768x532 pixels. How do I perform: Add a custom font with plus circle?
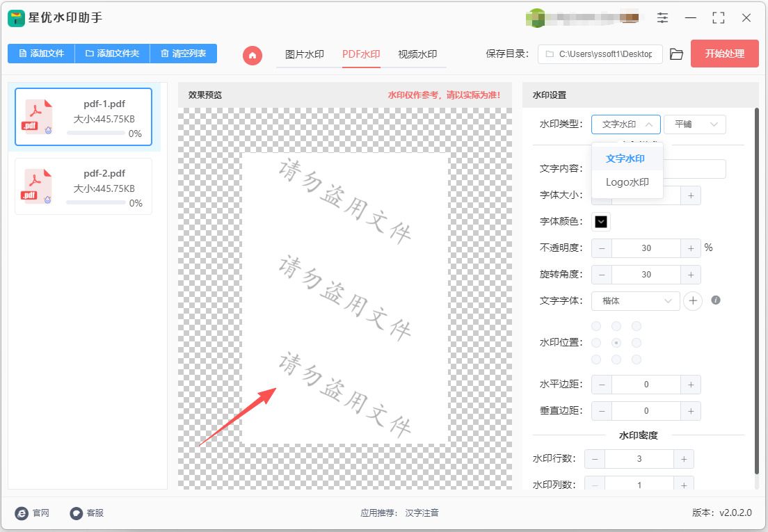click(693, 300)
